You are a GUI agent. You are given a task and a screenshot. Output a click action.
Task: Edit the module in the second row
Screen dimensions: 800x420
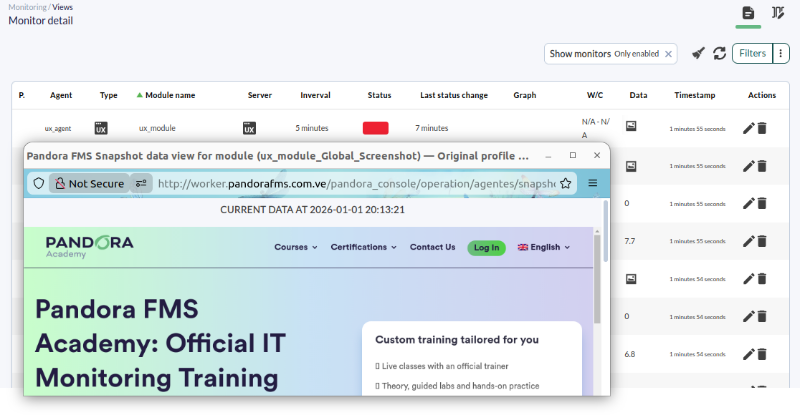click(748, 166)
